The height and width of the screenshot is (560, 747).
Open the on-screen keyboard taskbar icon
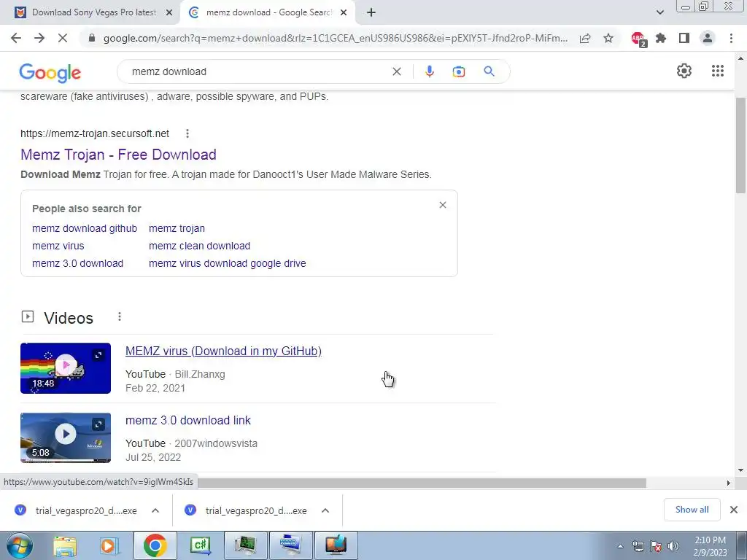coord(290,545)
